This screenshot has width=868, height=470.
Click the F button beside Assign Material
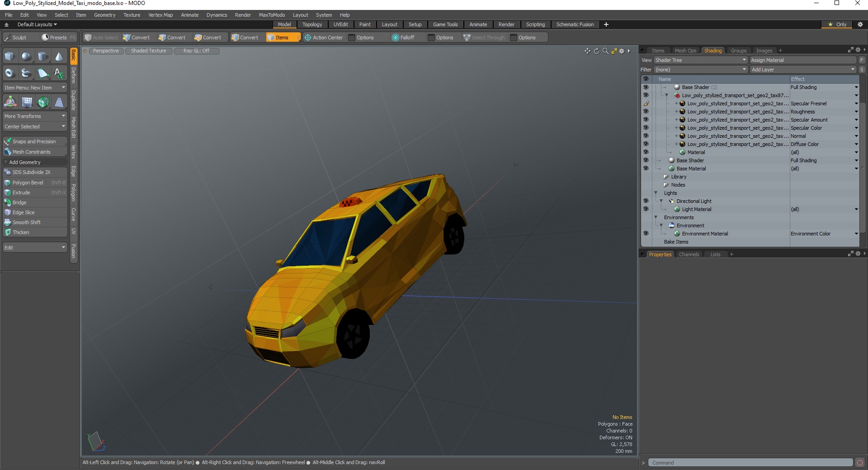pos(862,60)
